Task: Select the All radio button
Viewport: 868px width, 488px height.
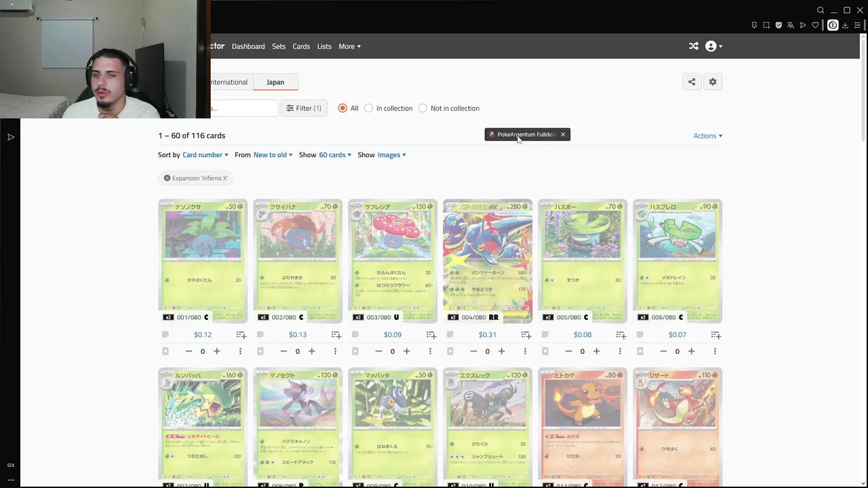Action: coord(342,108)
